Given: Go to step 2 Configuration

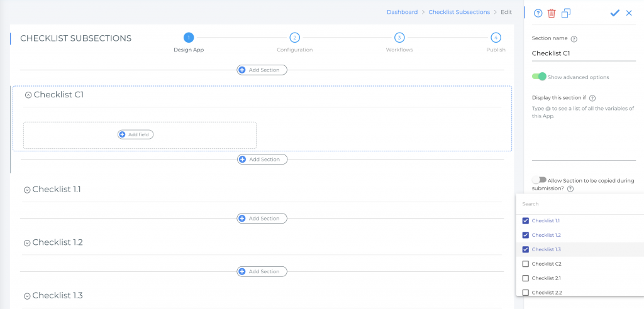Looking at the screenshot, I should [294, 38].
